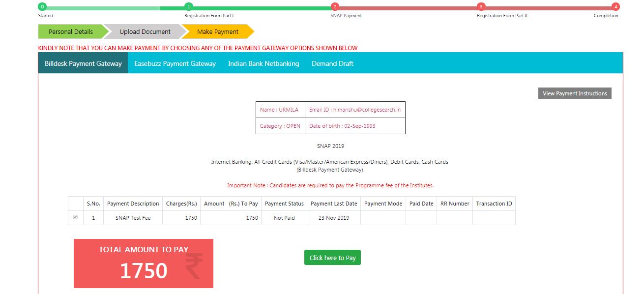This screenshot has width=644, height=294.
Task: Open the Indian Bank Netbanking tab
Action: click(263, 63)
